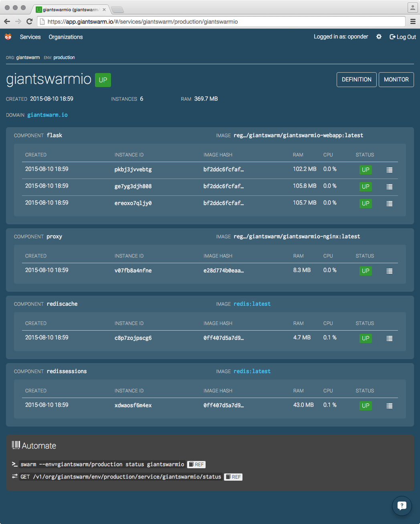Click redissessions component name
The height and width of the screenshot is (524, 420).
click(67, 371)
